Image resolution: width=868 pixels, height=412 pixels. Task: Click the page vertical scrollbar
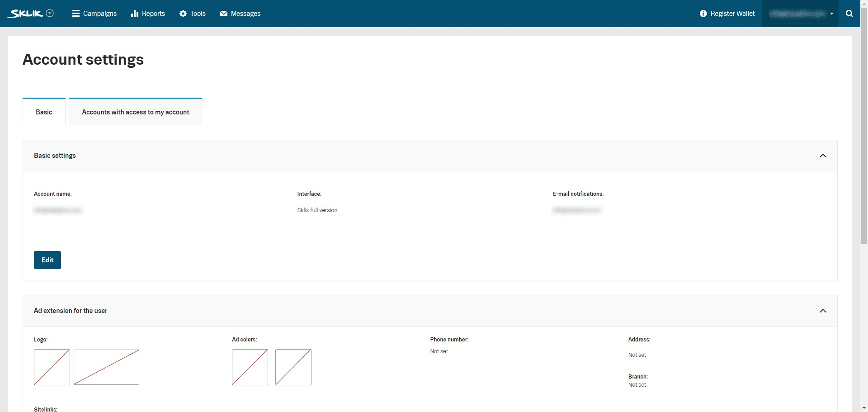[x=864, y=136]
